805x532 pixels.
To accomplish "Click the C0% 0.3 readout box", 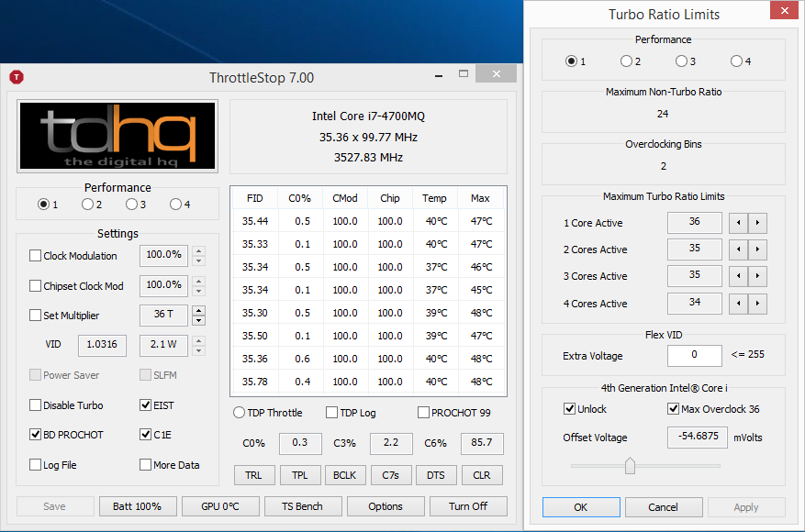I will tap(300, 443).
